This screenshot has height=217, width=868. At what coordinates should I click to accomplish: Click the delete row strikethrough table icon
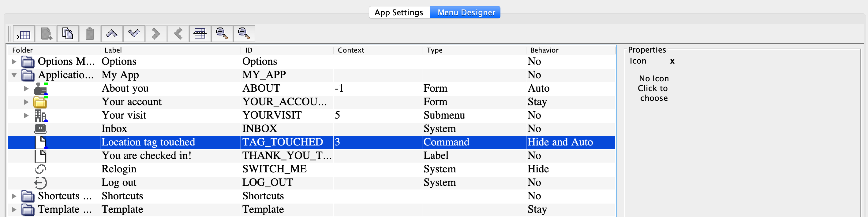coord(200,34)
